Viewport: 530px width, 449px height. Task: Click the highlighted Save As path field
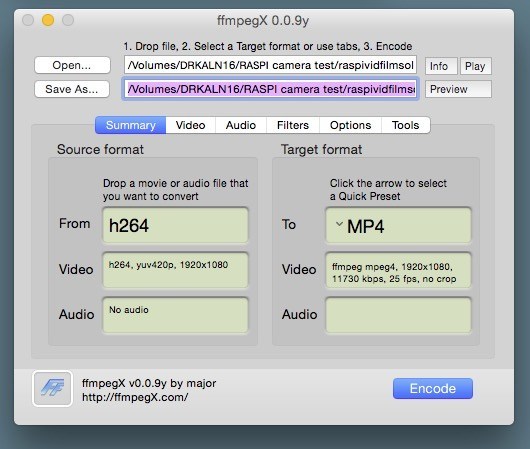pos(270,89)
